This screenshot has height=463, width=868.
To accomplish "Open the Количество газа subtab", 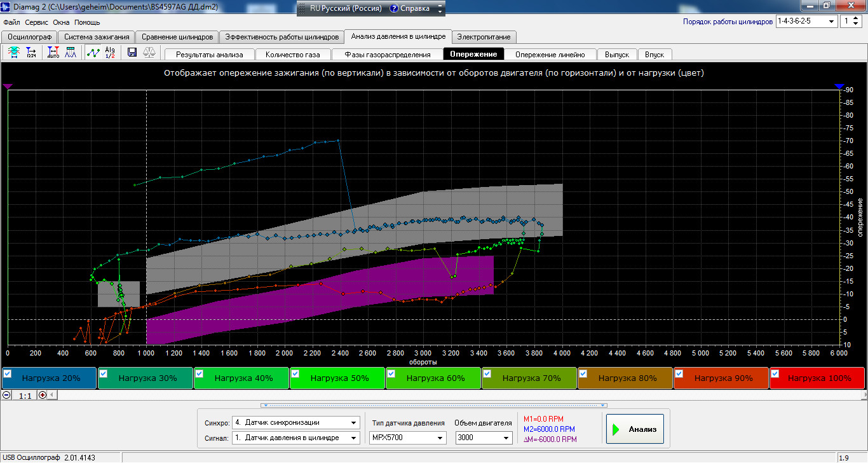I will tap(293, 55).
